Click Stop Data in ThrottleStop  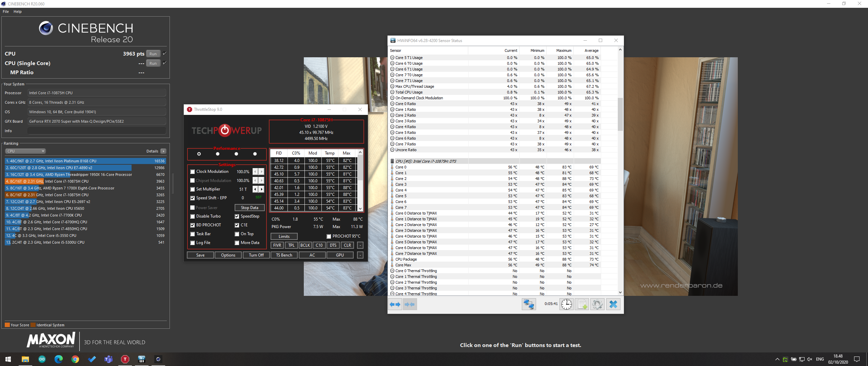coord(250,207)
